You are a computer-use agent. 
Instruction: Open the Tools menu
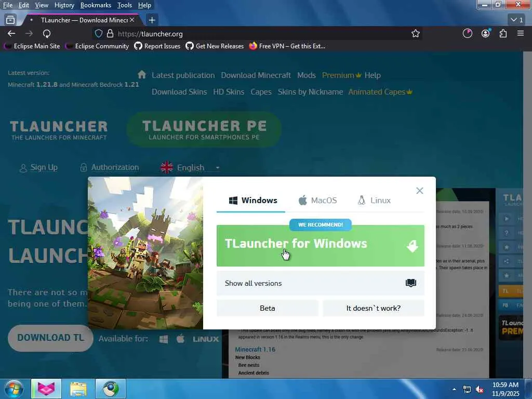(124, 5)
